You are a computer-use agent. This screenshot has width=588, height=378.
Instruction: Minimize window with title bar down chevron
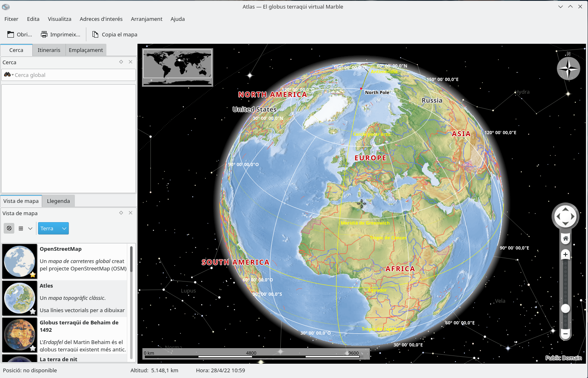(561, 7)
